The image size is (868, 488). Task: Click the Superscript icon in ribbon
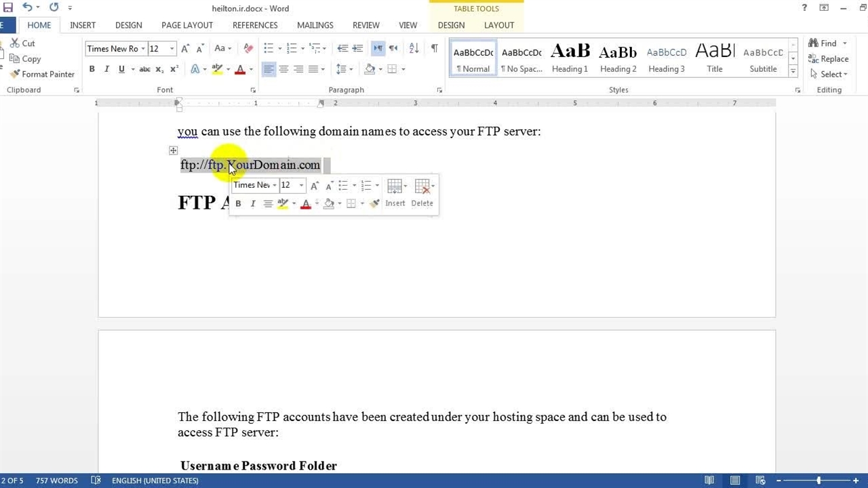pos(174,69)
